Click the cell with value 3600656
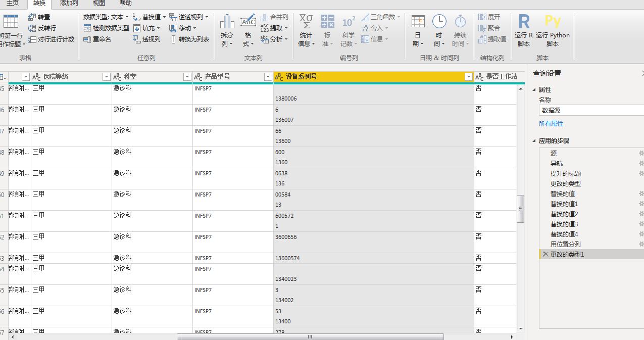This screenshot has height=340, width=644. tap(374, 242)
